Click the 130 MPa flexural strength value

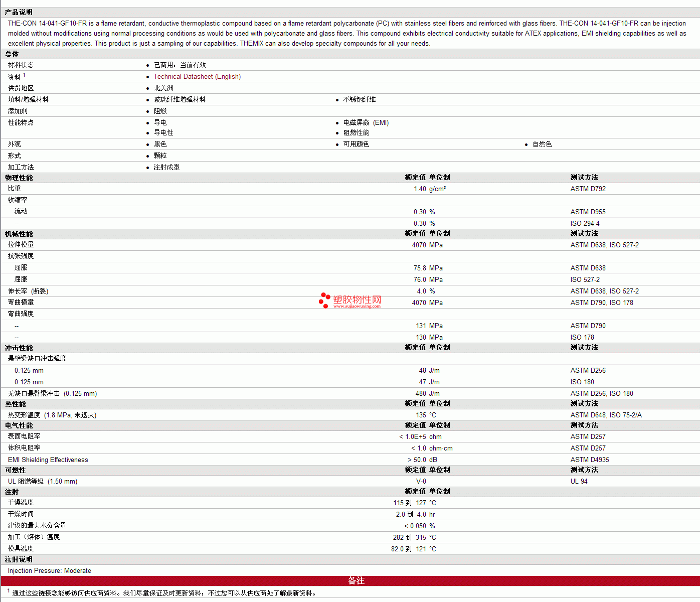point(429,338)
